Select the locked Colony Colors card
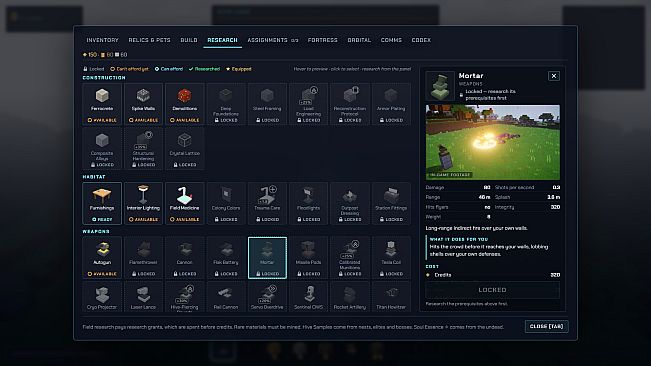Screen dimensions: 651x366 [226, 203]
